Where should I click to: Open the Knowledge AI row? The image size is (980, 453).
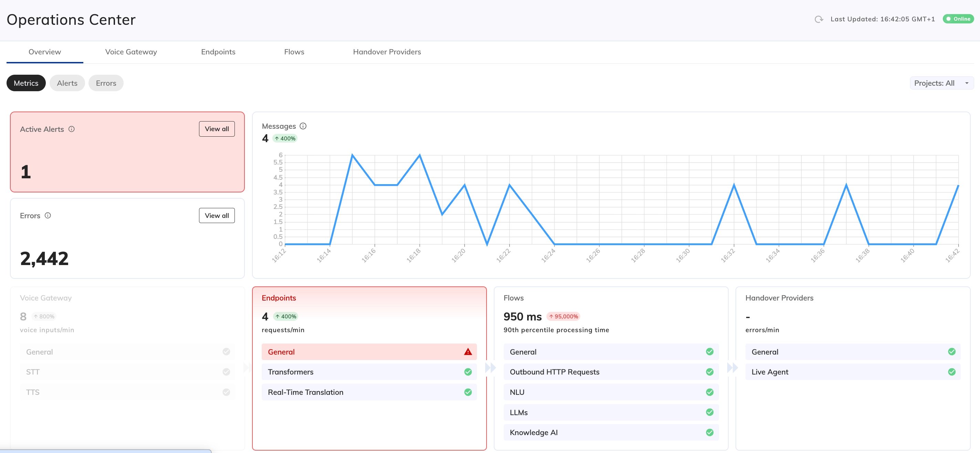611,432
